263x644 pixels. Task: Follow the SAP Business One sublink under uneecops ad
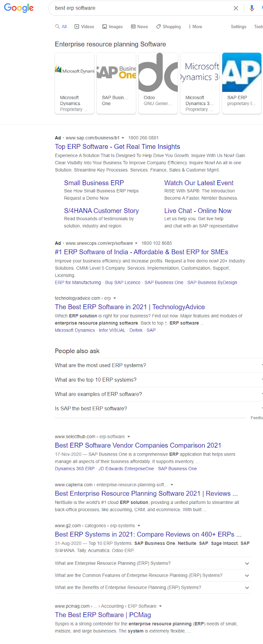(164, 283)
